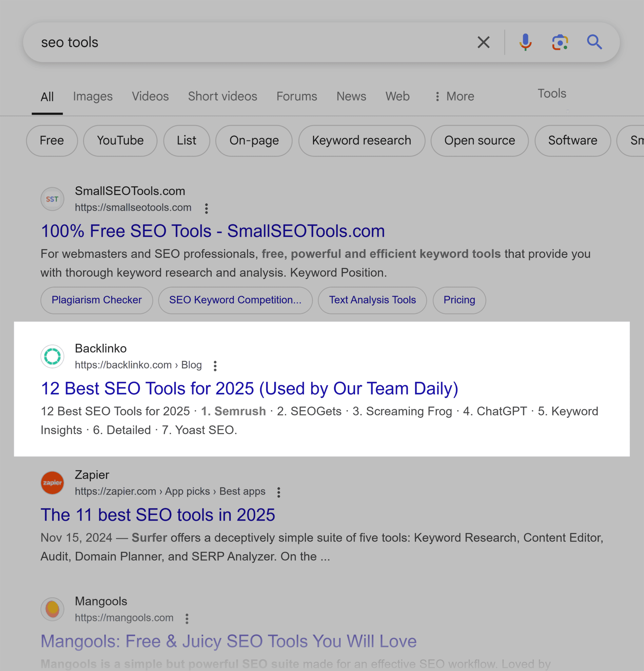
Task: Open the three-dot menu for Zapier result
Action: (279, 492)
